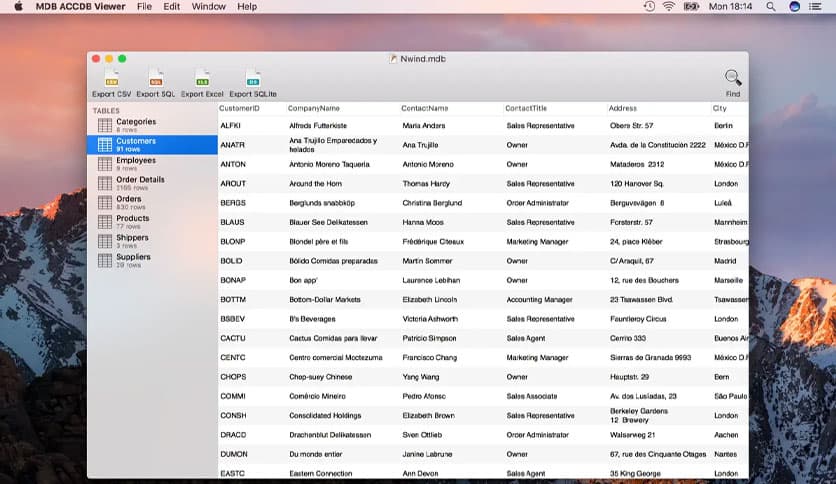This screenshot has height=484, width=836.
Task: Sort by the ContactTitle column header
Action: coord(526,108)
